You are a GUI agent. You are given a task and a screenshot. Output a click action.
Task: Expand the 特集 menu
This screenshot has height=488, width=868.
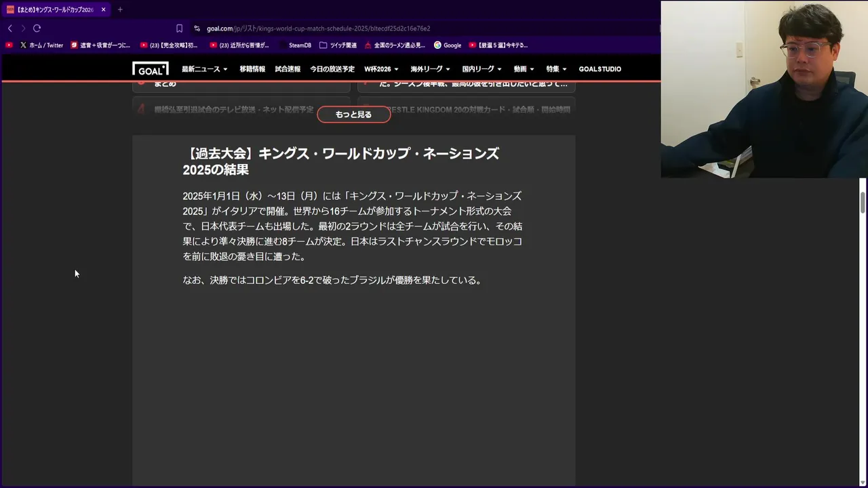coord(557,69)
